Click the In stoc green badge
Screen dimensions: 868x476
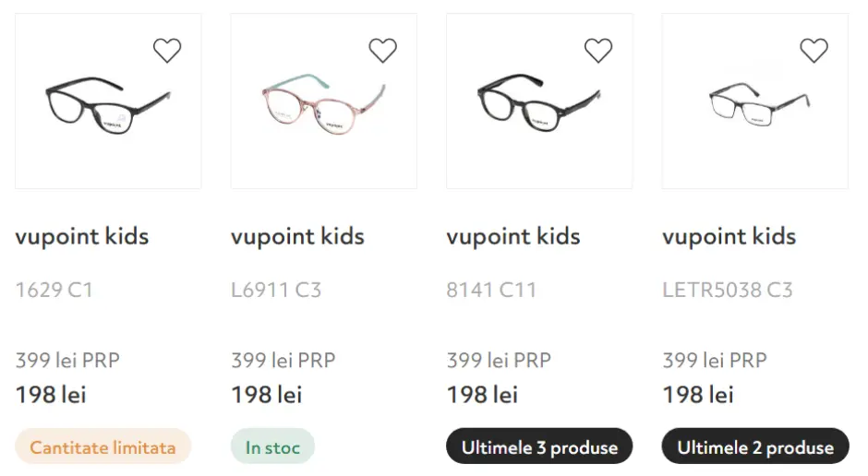point(272,447)
